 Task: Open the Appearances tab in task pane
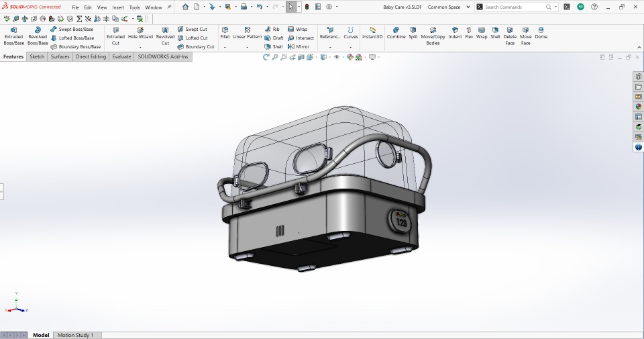point(639,106)
